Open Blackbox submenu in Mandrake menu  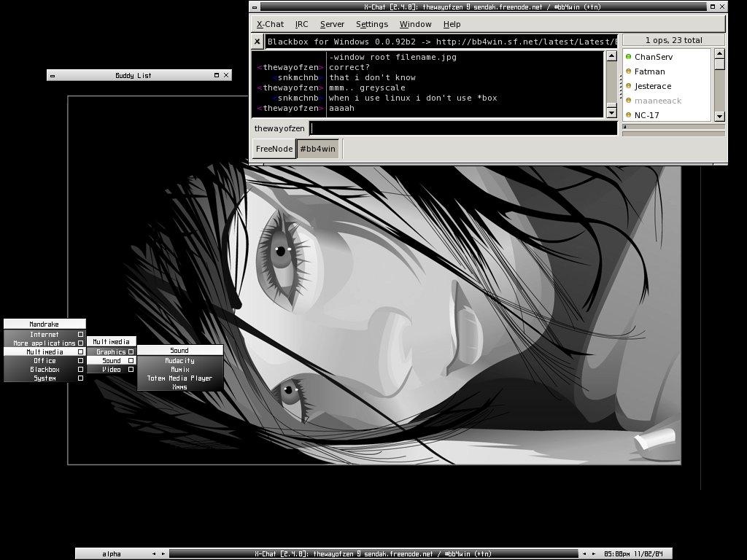point(44,370)
